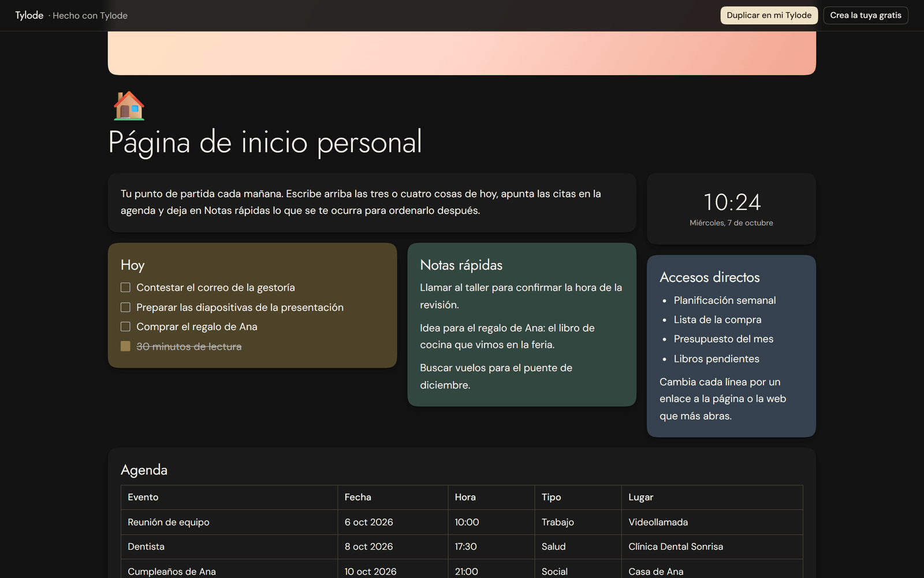Click the 'Lugar' column header
The image size is (924, 578).
tap(712, 497)
